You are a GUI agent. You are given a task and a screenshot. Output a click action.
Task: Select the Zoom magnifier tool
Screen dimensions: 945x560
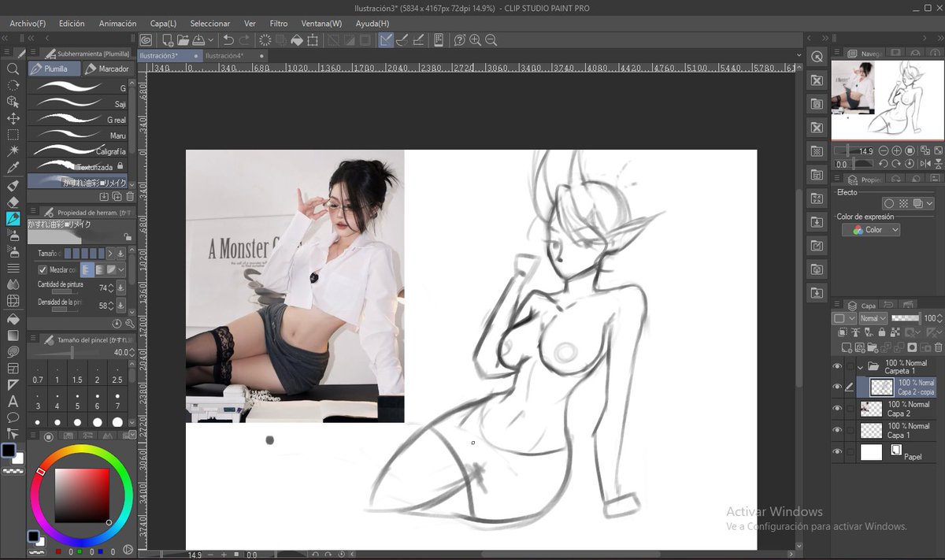tap(13, 69)
